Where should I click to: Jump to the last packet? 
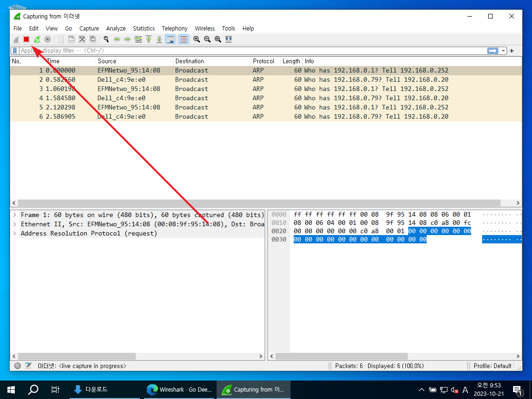[x=159, y=39]
